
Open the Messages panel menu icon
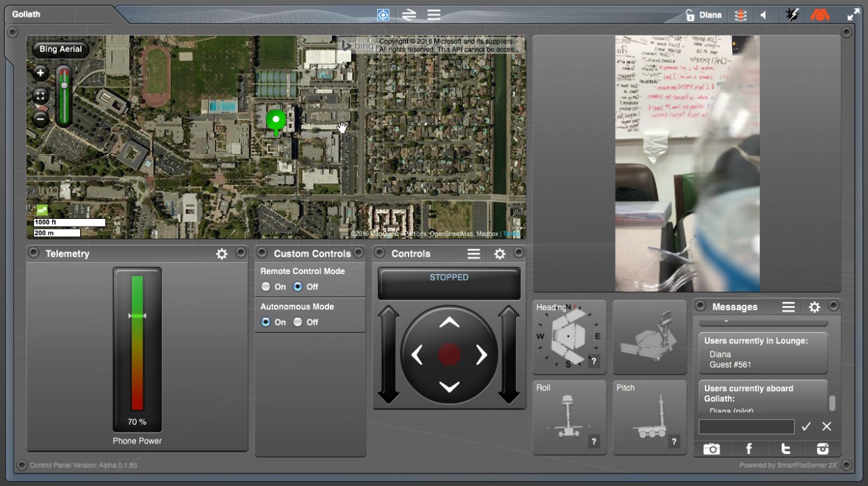789,307
